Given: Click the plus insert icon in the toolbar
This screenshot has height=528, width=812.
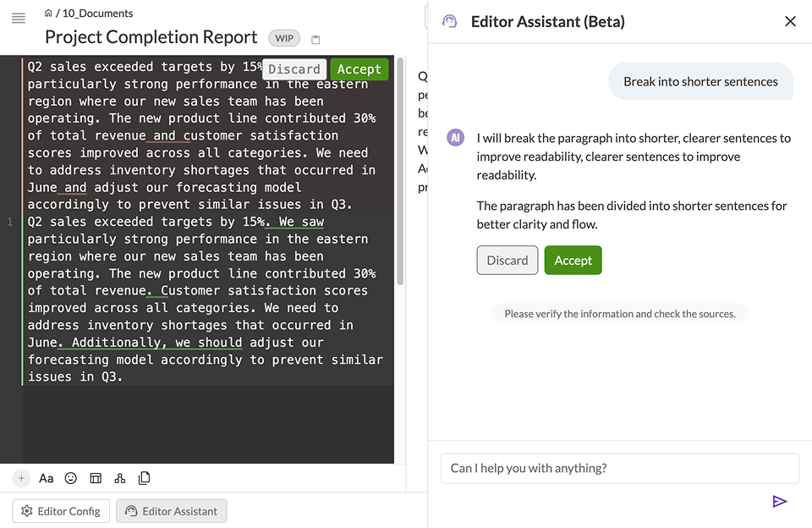Looking at the screenshot, I should [x=20, y=478].
